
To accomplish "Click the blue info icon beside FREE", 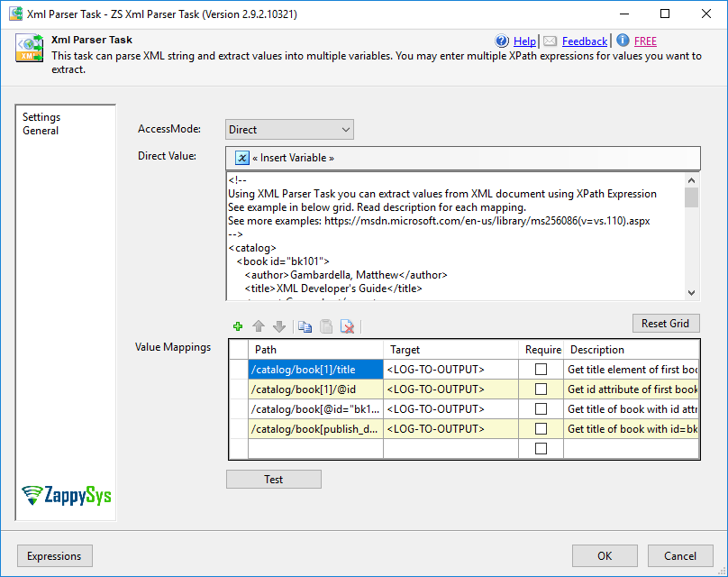I will pos(623,41).
